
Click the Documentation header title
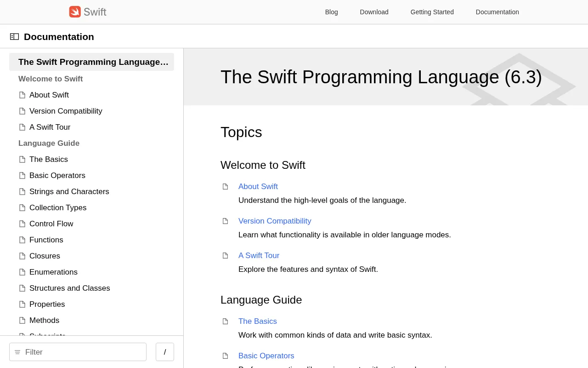click(59, 37)
